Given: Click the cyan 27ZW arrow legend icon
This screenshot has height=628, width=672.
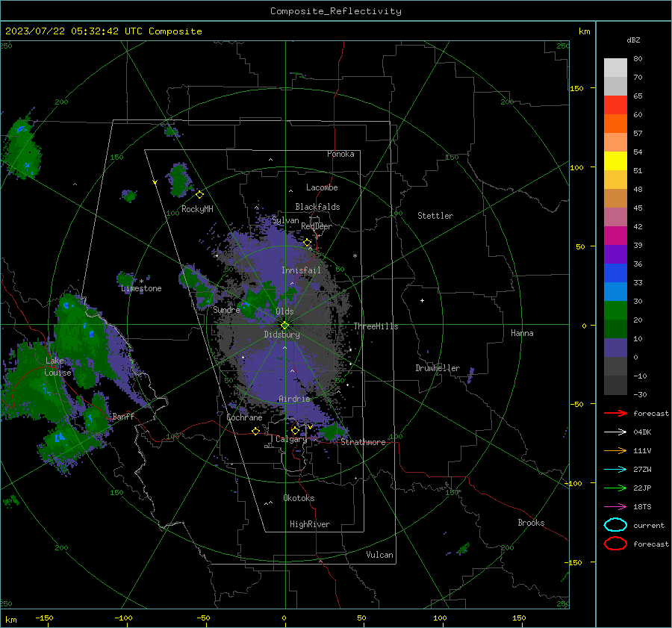Looking at the screenshot, I should (x=615, y=470).
